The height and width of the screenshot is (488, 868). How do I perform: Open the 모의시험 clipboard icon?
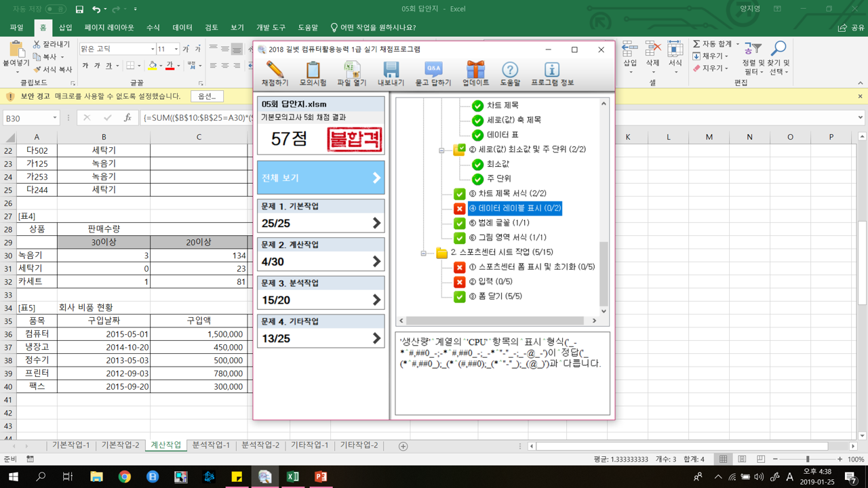(x=313, y=73)
